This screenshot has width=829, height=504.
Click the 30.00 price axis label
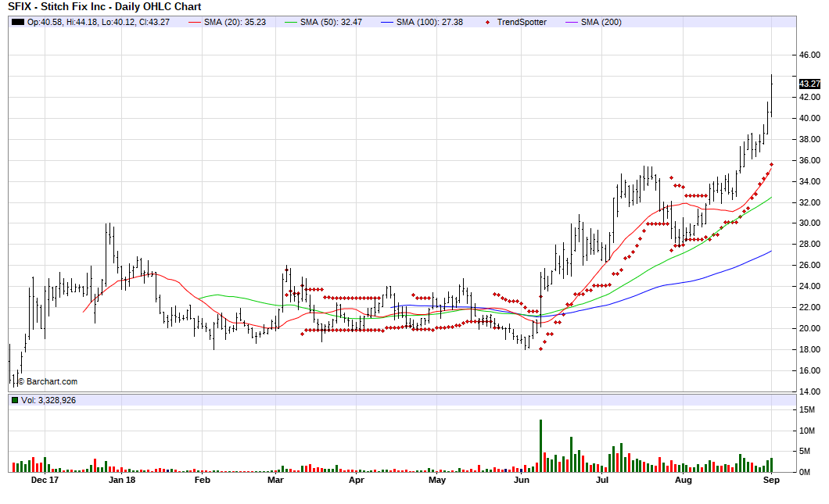pos(809,223)
